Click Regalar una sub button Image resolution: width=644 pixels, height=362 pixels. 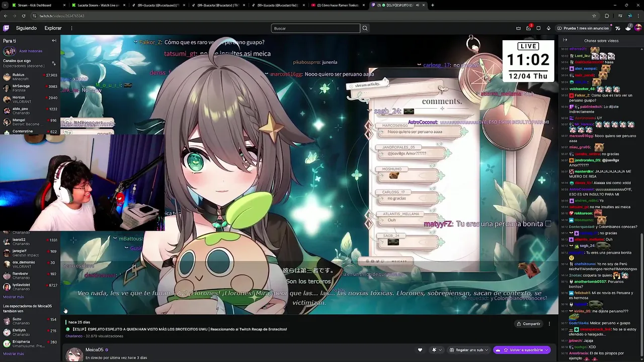469,350
